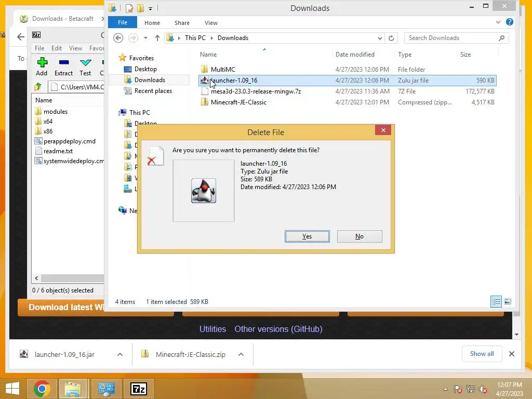Viewport: 532px width, 399px height.
Task: Open Recent places in Favorites
Action: 153,91
